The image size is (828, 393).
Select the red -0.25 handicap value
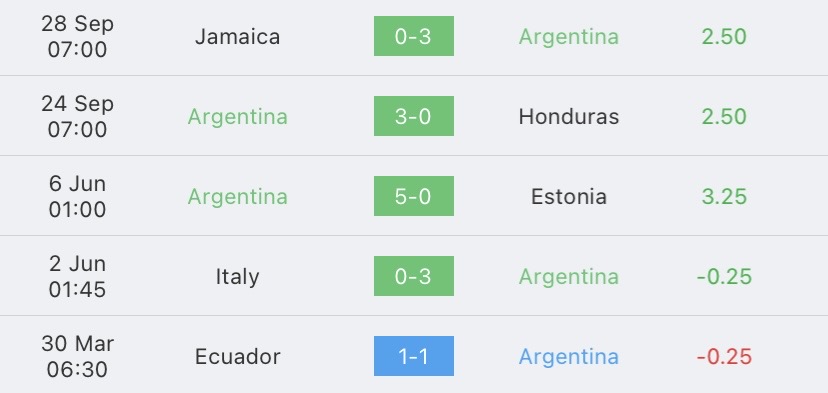tap(724, 357)
